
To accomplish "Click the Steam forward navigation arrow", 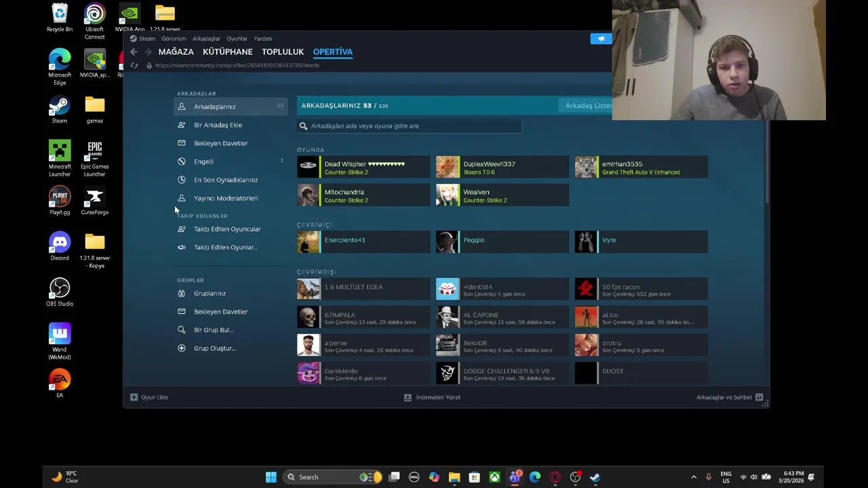I will click(x=148, y=52).
